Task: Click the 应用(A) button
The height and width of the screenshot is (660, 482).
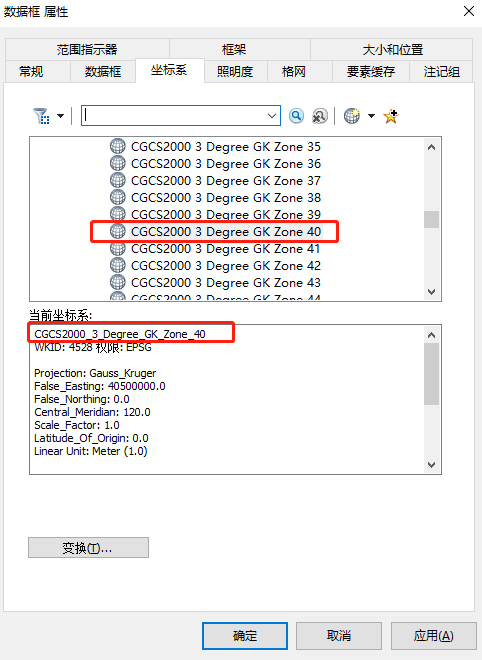Action: pyautogui.click(x=434, y=636)
